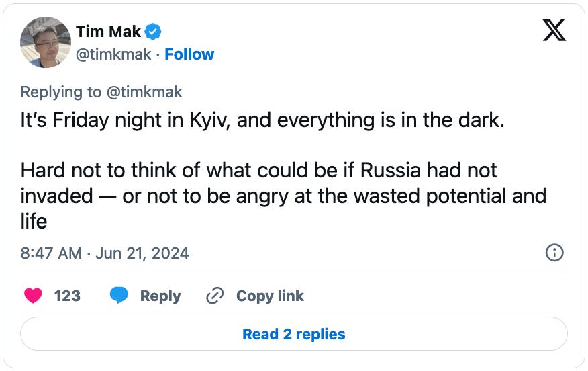Image resolution: width=588 pixels, height=371 pixels.
Task: Click the 'Replying to' label text
Action: tap(61, 91)
